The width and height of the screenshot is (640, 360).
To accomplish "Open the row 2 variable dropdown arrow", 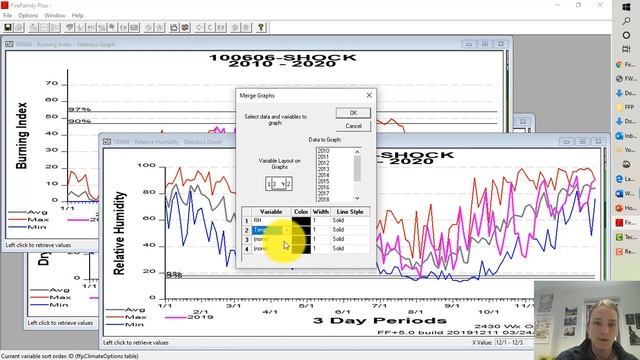I will pos(287,230).
